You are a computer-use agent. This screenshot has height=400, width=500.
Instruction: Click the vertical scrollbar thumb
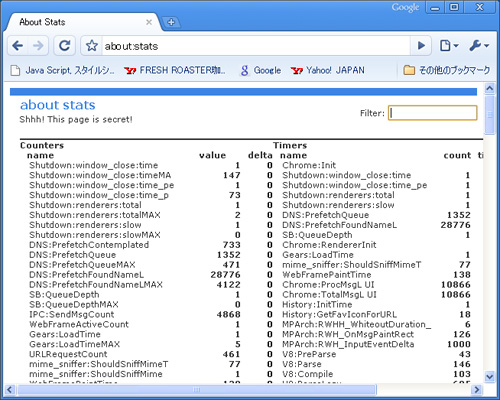click(489, 114)
